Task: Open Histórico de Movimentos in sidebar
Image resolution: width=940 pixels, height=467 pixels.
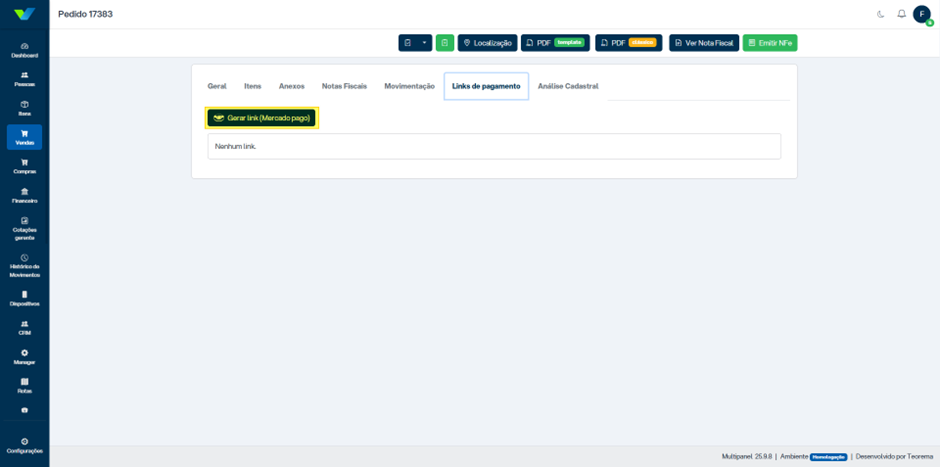Action: [25, 266]
